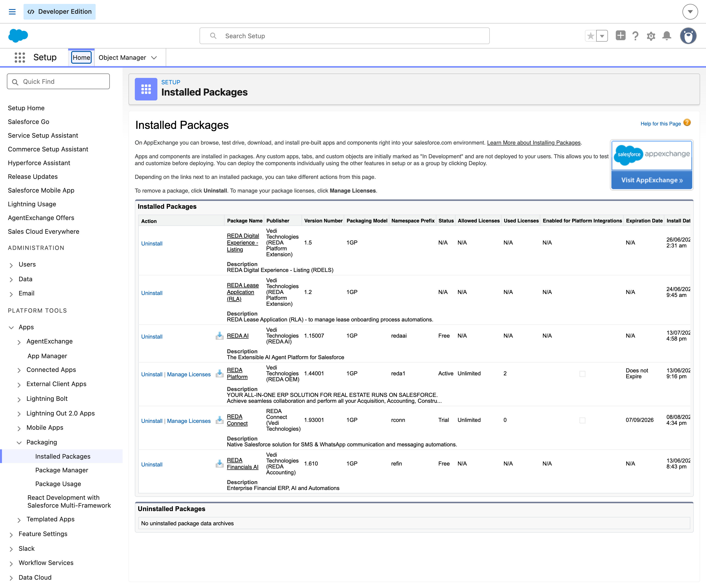Click Visit AppExchange button

(x=652, y=180)
